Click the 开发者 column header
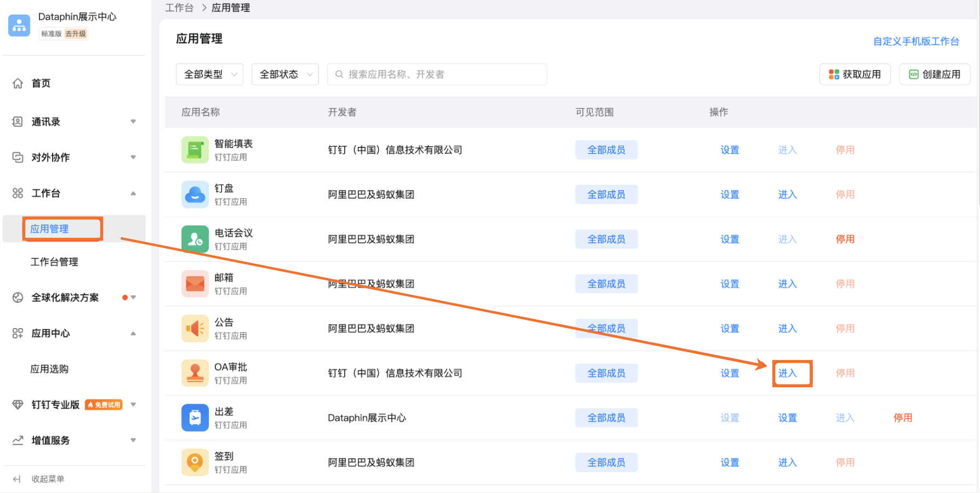 tap(342, 112)
